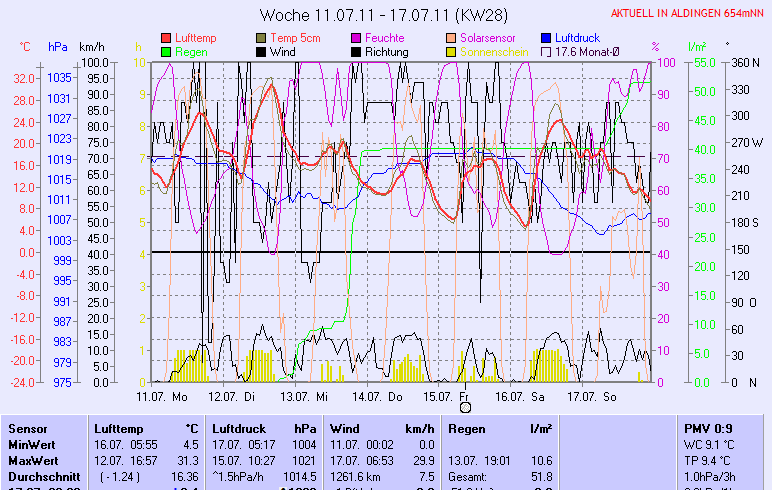Image resolution: width=772 pixels, height=490 pixels.
Task: Click the red Lufttemp legend swatch
Action: pyautogui.click(x=166, y=38)
